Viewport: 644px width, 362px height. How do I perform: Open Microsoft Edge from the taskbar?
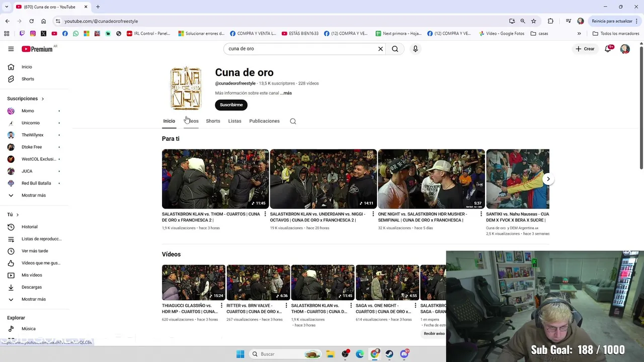point(360,354)
